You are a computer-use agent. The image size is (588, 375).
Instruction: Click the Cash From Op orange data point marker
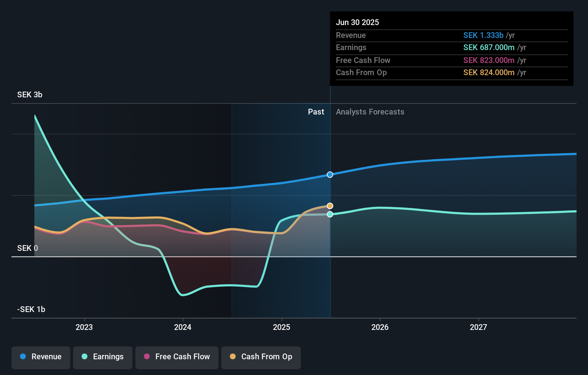(x=330, y=206)
